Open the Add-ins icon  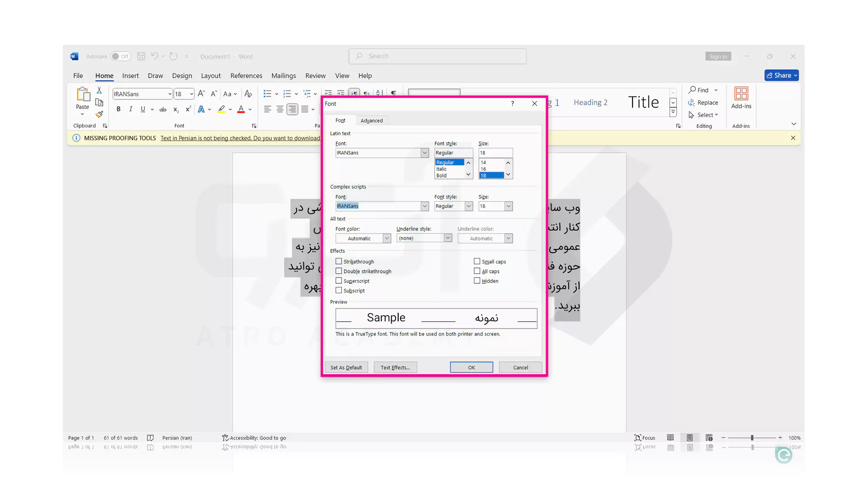[x=741, y=94]
